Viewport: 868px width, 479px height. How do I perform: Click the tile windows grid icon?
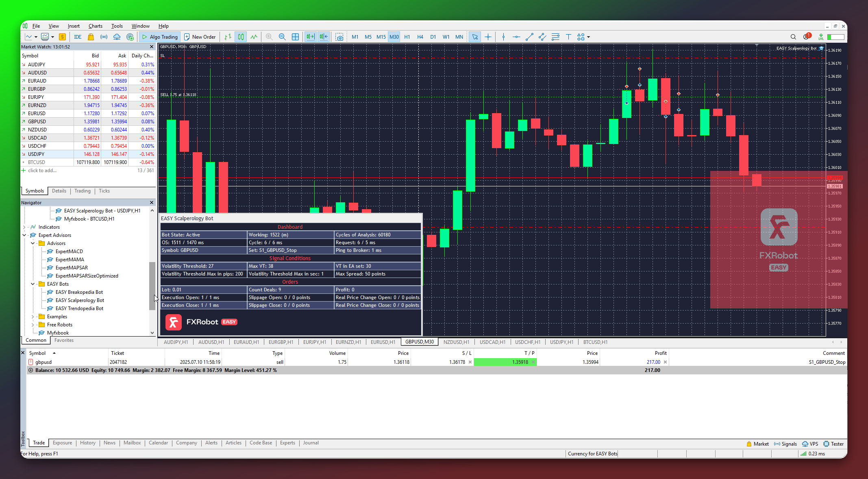(296, 37)
